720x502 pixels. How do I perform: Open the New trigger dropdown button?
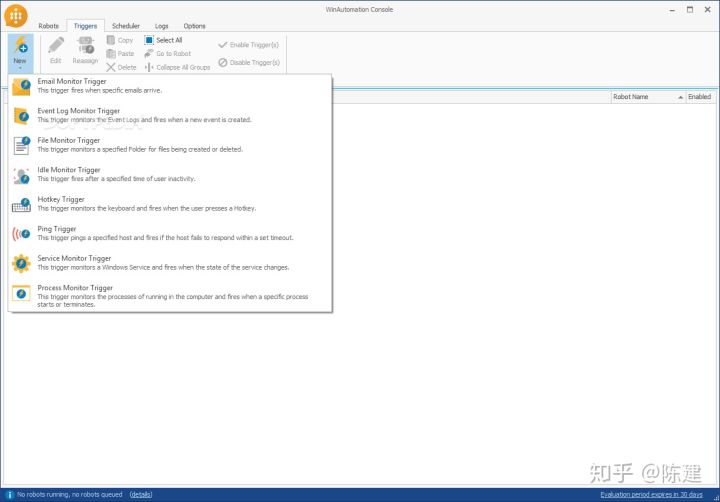click(20, 52)
